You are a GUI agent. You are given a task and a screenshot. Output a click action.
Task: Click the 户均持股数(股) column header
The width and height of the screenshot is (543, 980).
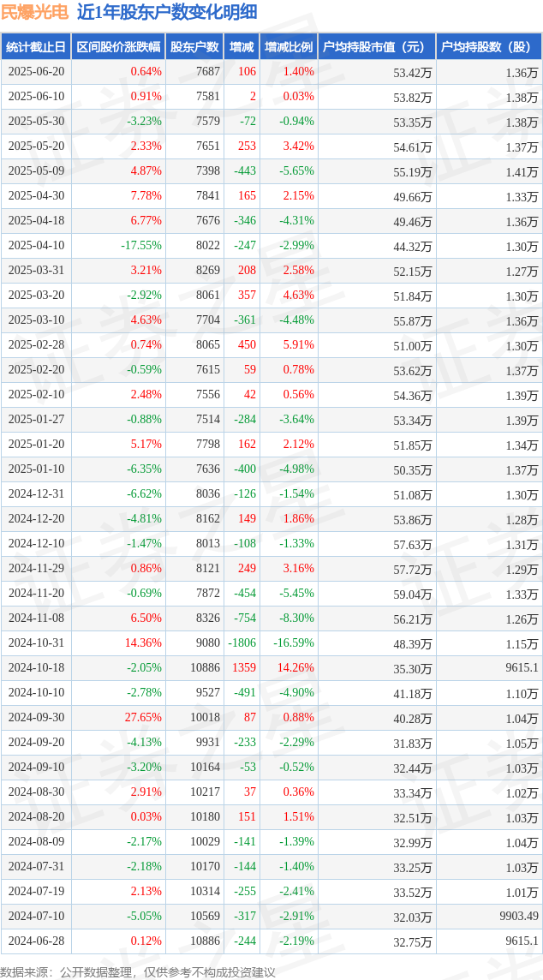click(x=489, y=47)
